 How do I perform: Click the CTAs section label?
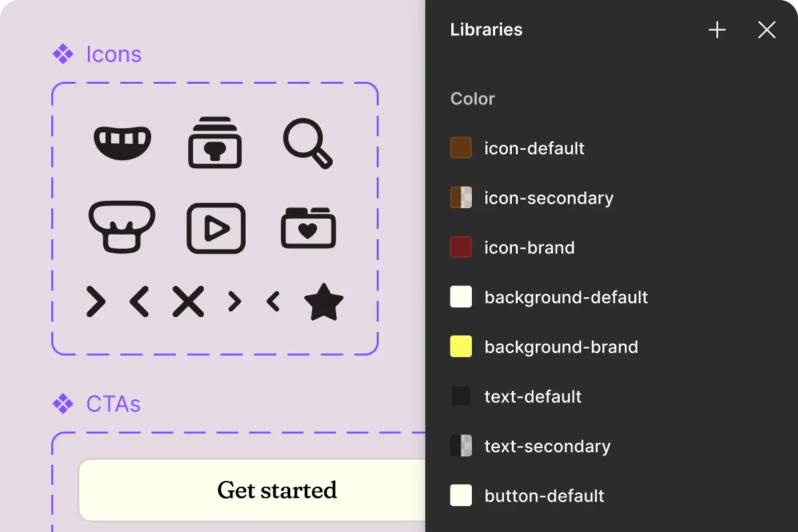click(x=113, y=404)
